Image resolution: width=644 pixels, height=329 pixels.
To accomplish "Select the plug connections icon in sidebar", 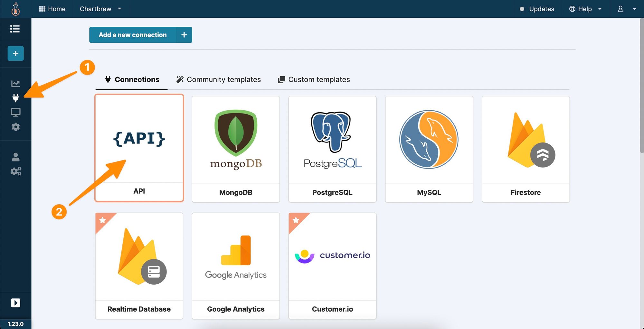I will 15,98.
